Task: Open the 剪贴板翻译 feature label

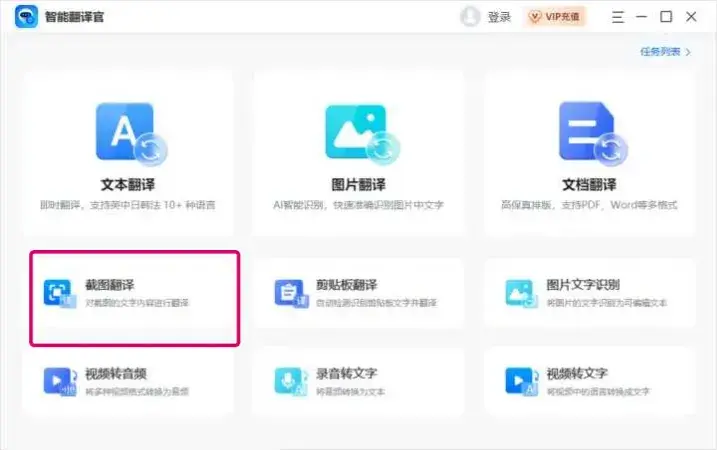Action: point(347,285)
